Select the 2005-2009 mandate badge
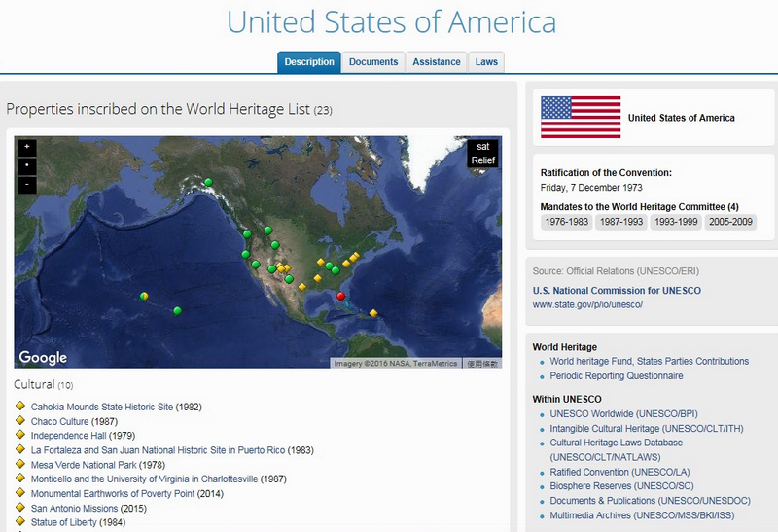778x532 pixels. tap(730, 222)
